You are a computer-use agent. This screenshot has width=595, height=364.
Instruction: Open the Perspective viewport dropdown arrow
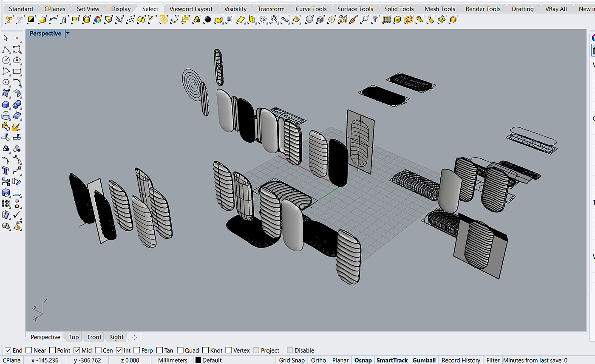coord(68,34)
